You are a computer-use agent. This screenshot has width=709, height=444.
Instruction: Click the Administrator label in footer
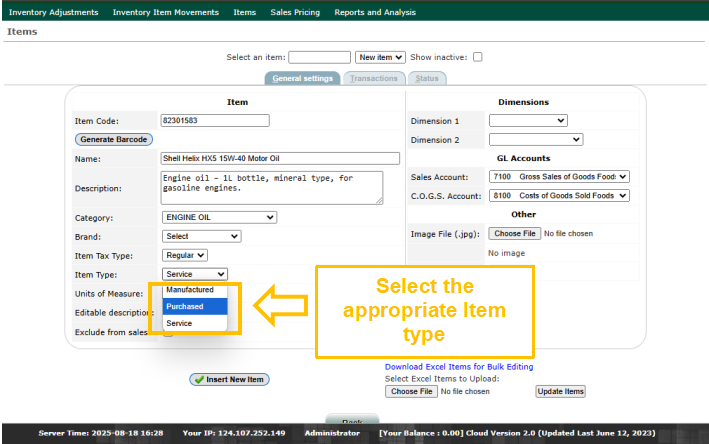tap(332, 433)
